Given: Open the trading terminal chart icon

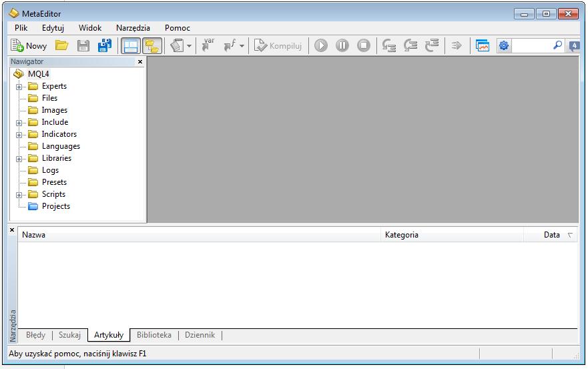Looking at the screenshot, I should point(483,45).
